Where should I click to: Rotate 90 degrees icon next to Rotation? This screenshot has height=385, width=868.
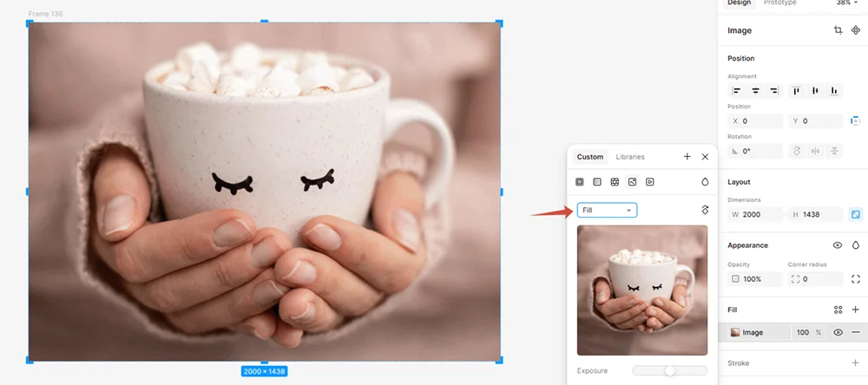(x=797, y=151)
